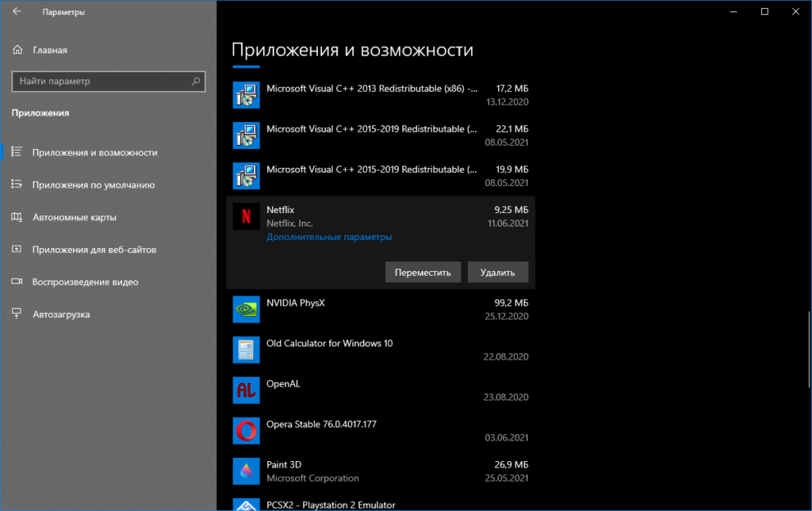The width and height of the screenshot is (812, 511).
Task: Click the icon beside Приложения по умолчанию
Action: click(17, 184)
